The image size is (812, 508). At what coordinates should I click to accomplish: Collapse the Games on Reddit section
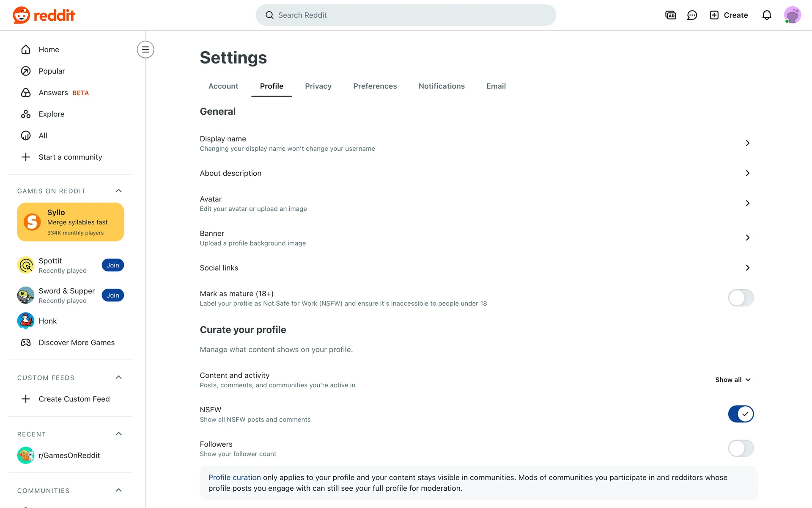click(x=118, y=191)
